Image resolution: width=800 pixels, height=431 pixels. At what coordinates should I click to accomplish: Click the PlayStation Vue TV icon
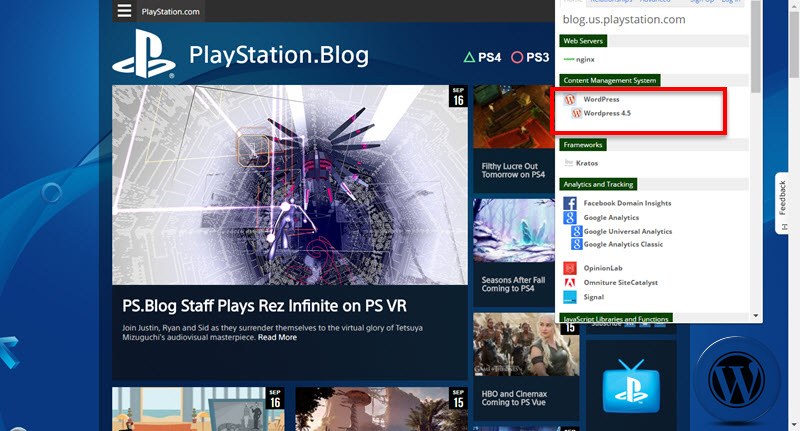point(631,386)
